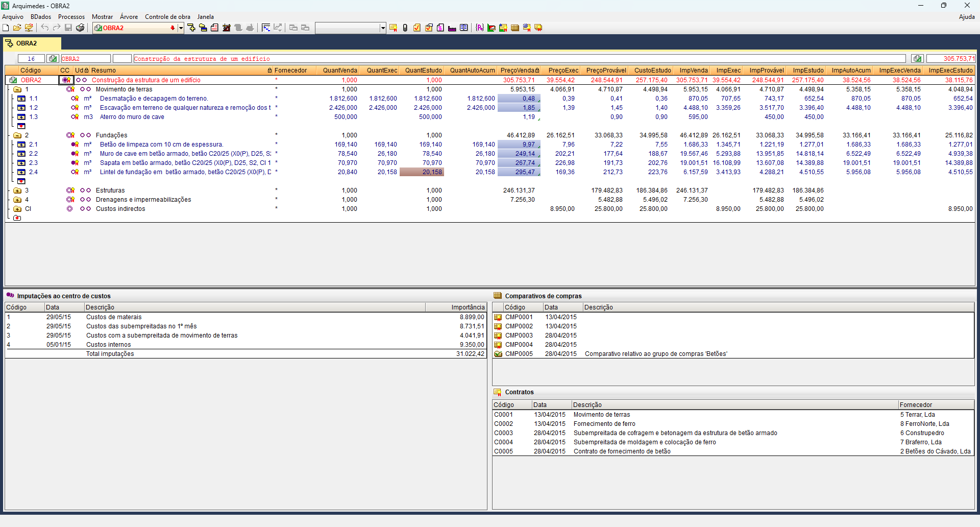The width and height of the screenshot is (980, 527).
Task: Click the calculator icon beside total 305.753,71
Action: [917, 59]
